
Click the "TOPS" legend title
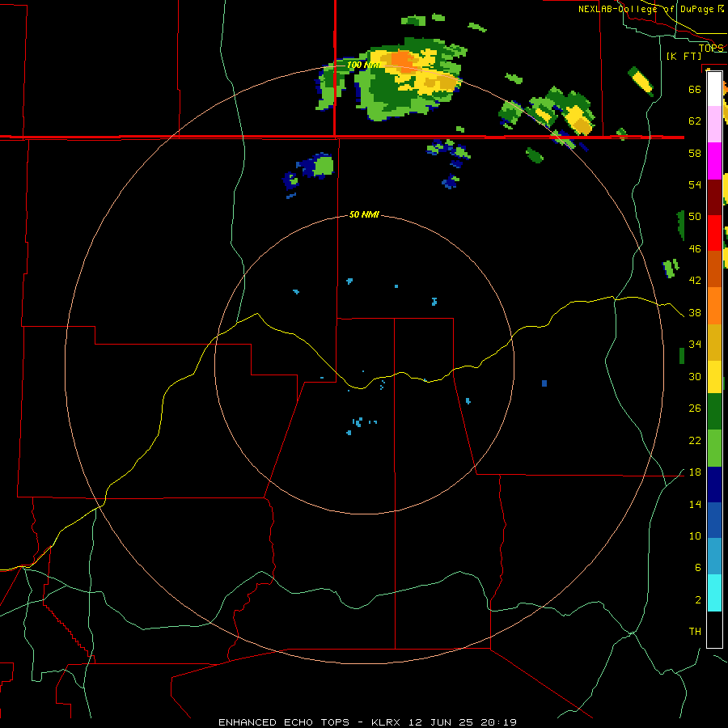(711, 48)
